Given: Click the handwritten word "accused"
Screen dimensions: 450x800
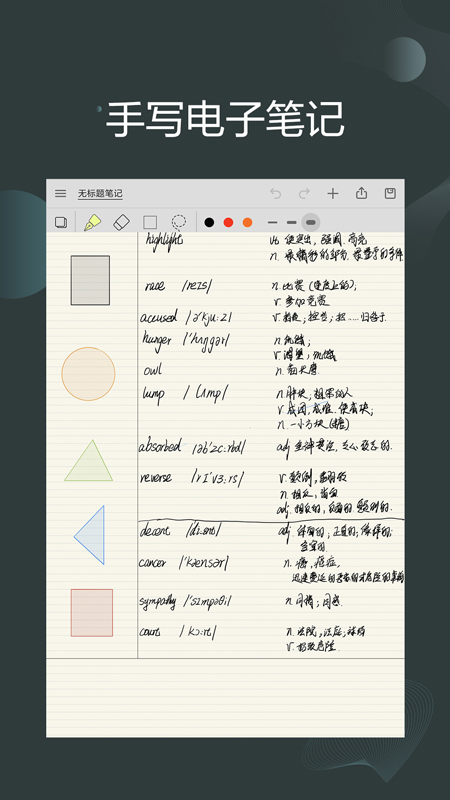Looking at the screenshot, I should click(159, 317).
